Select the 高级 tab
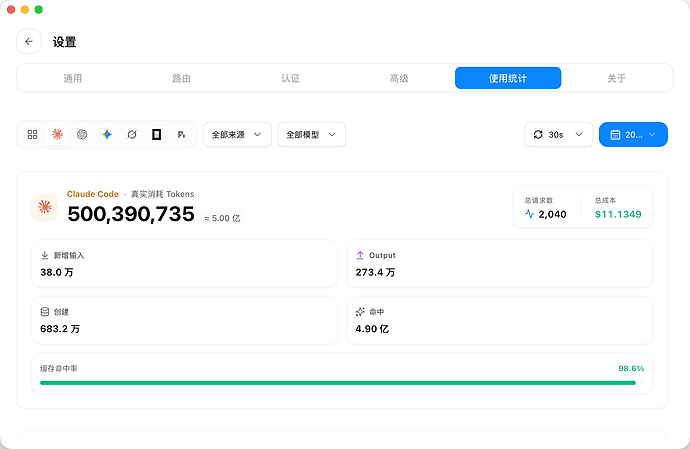This screenshot has height=449, width=690. tap(399, 78)
